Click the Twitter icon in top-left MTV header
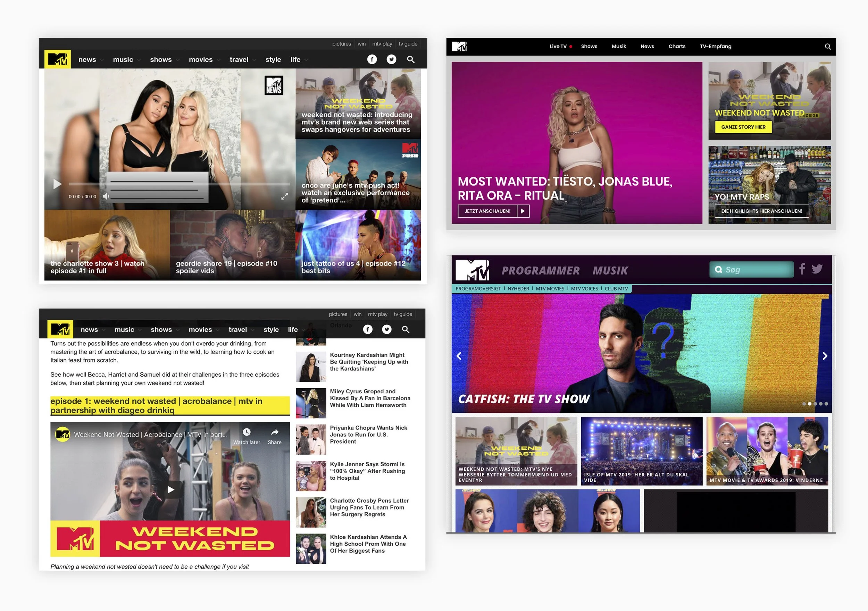Image resolution: width=868 pixels, height=611 pixels. click(x=391, y=59)
